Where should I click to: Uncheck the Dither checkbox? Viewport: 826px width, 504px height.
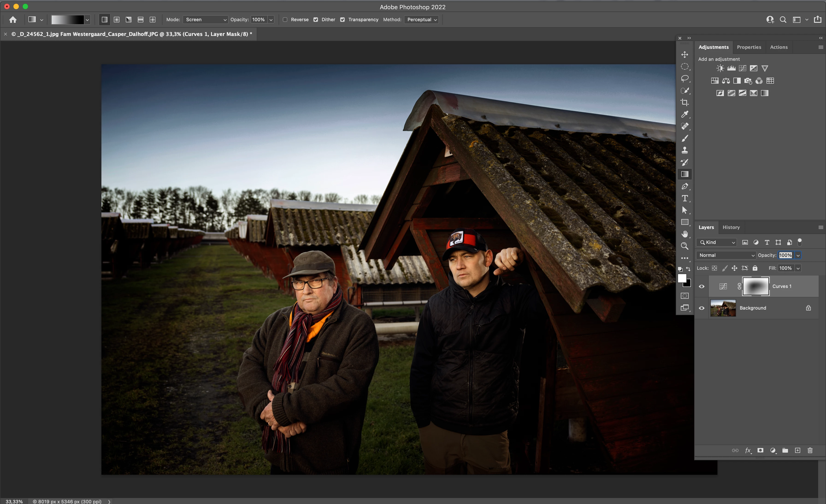click(x=316, y=20)
